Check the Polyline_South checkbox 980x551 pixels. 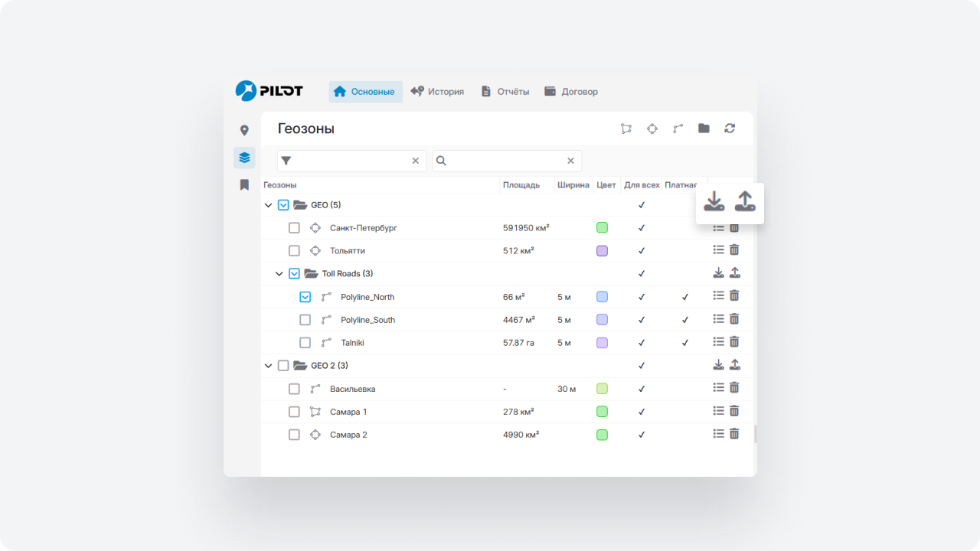tap(305, 320)
